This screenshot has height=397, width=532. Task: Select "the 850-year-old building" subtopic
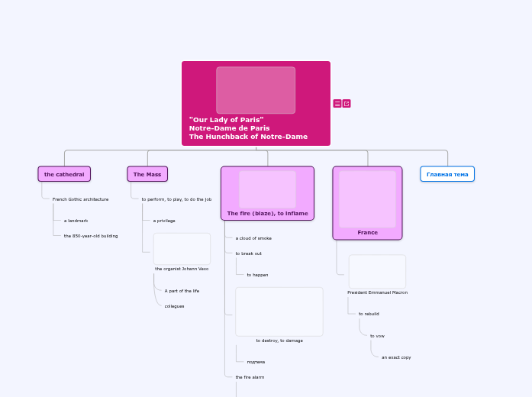click(91, 236)
